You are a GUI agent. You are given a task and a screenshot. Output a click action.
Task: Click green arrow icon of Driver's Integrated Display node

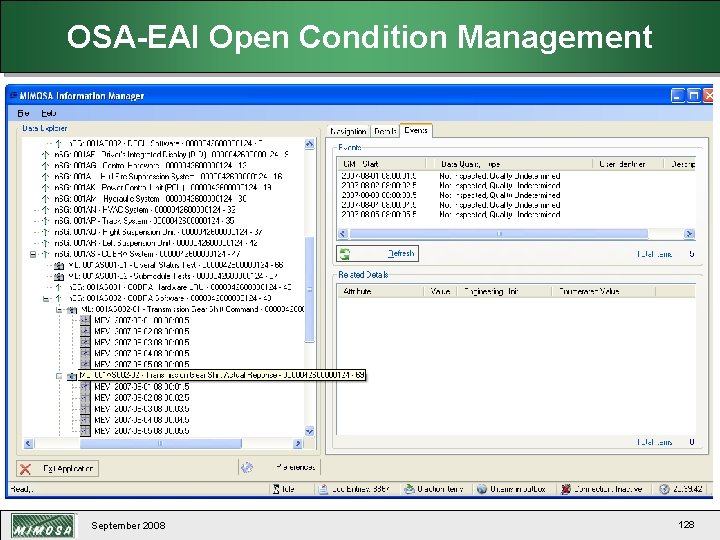pos(45,155)
